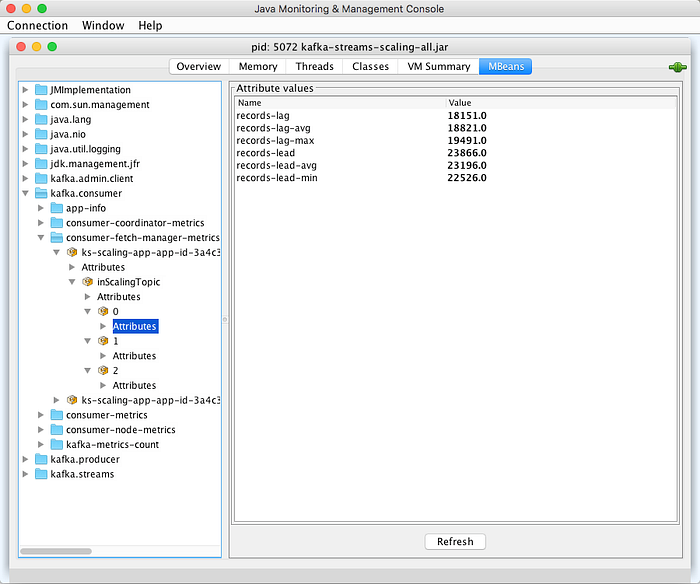Switch to the Classes tab
Screen dimensions: 700x584
pos(370,67)
